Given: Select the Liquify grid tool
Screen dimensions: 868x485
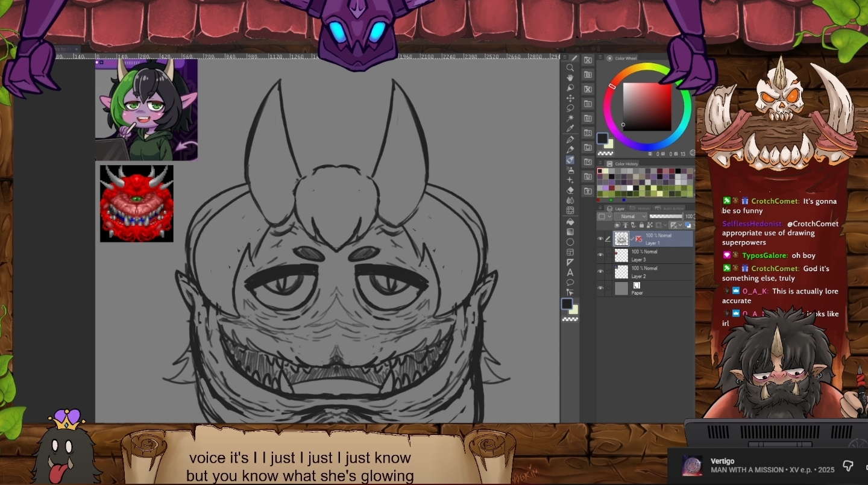Looking at the screenshot, I should 570,211.
